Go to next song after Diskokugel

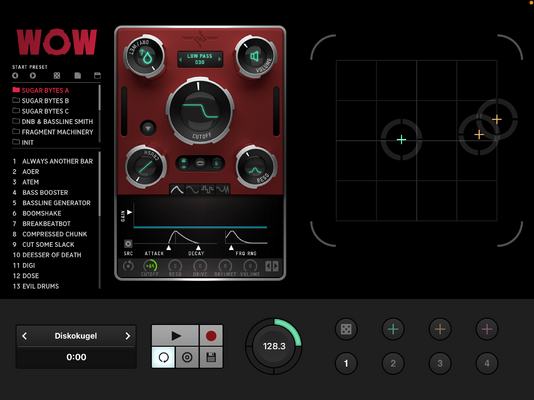pyautogui.click(x=128, y=336)
